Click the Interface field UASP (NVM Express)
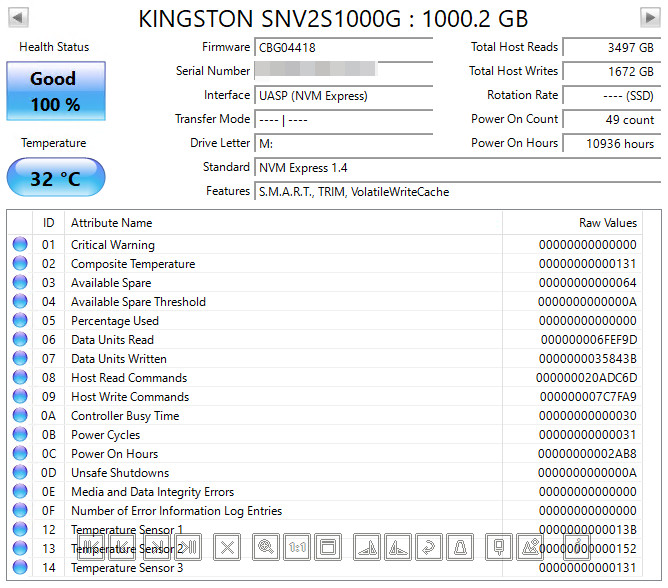 (x=343, y=95)
